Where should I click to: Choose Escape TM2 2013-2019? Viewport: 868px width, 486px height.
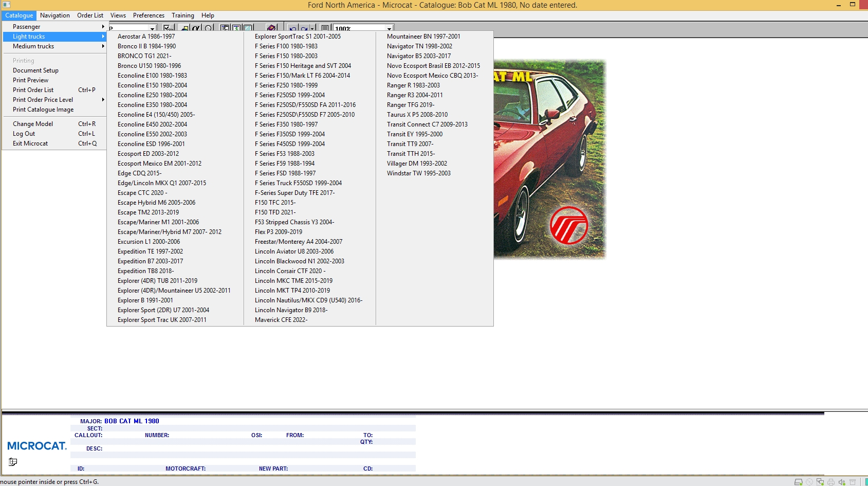click(148, 212)
